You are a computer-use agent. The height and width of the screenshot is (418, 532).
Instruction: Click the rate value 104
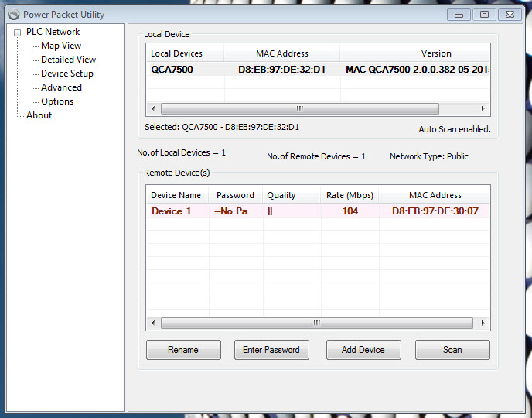tap(350, 211)
